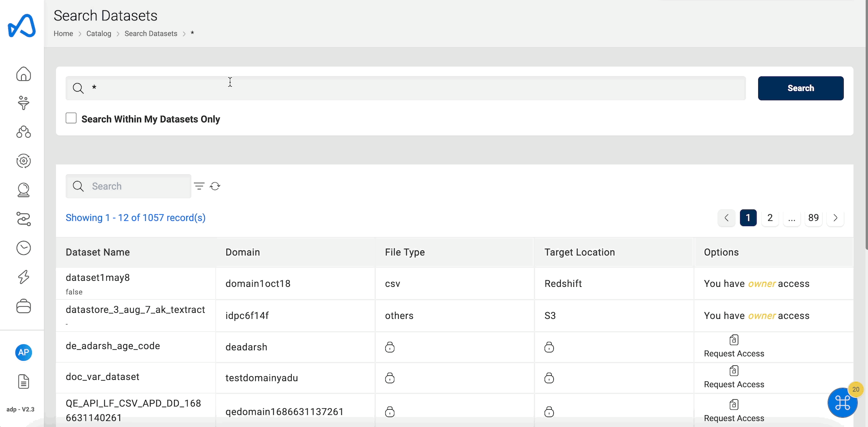868x427 pixels.
Task: Open the gear-badge sidebar icon
Action: (23, 161)
